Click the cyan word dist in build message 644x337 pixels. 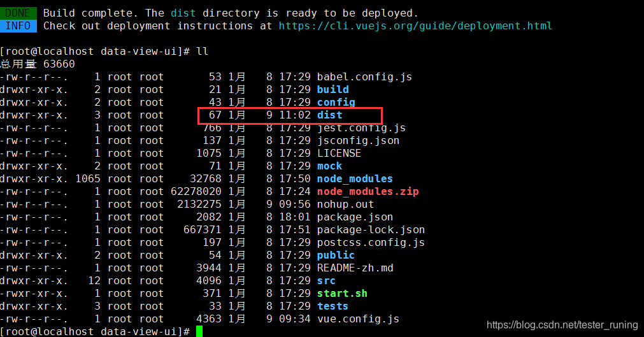point(183,13)
